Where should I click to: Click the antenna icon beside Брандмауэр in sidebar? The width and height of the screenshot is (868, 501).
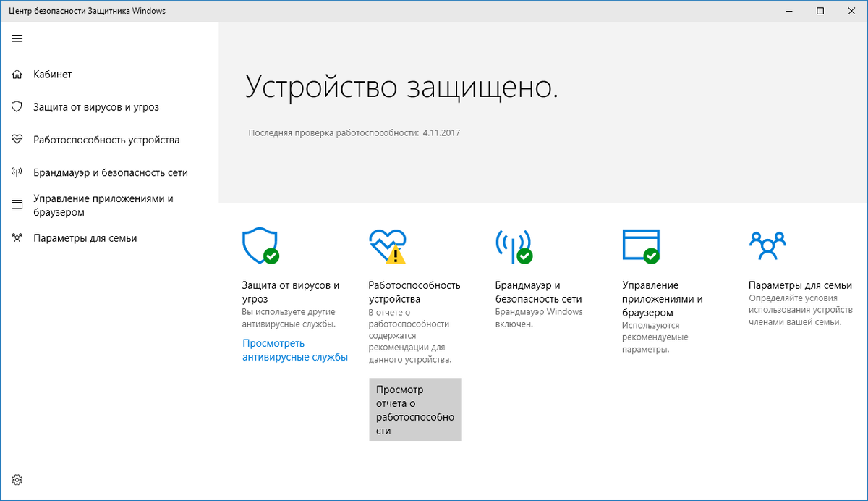click(17, 173)
